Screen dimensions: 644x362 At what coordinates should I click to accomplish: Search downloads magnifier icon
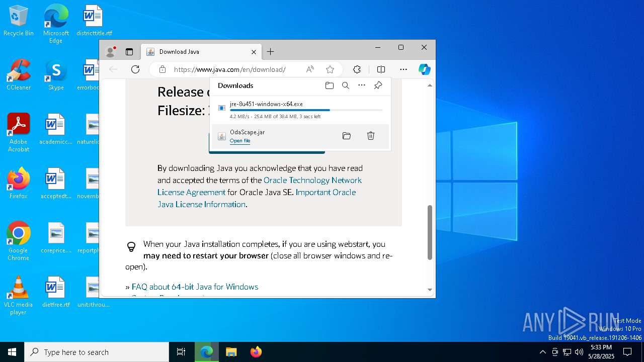pyautogui.click(x=346, y=85)
